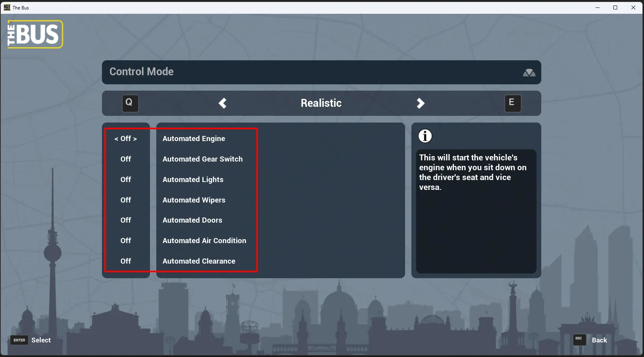Click the info circle icon
644x357 pixels.
click(x=425, y=136)
